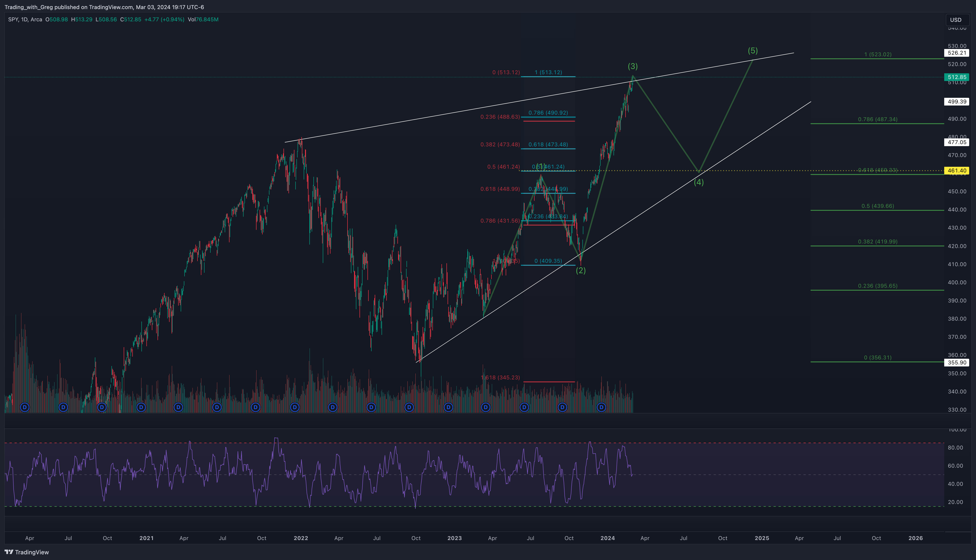Open the June 2022 dividend marker
The image size is (976, 560).
coord(371,407)
